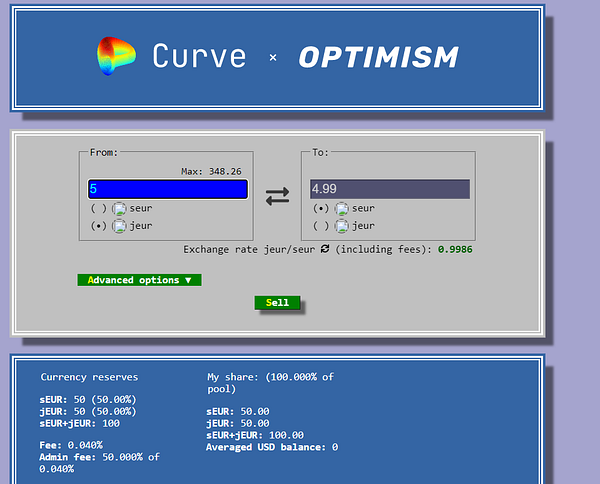
Task: Click the OPTIMISM header text
Action: [x=378, y=57]
